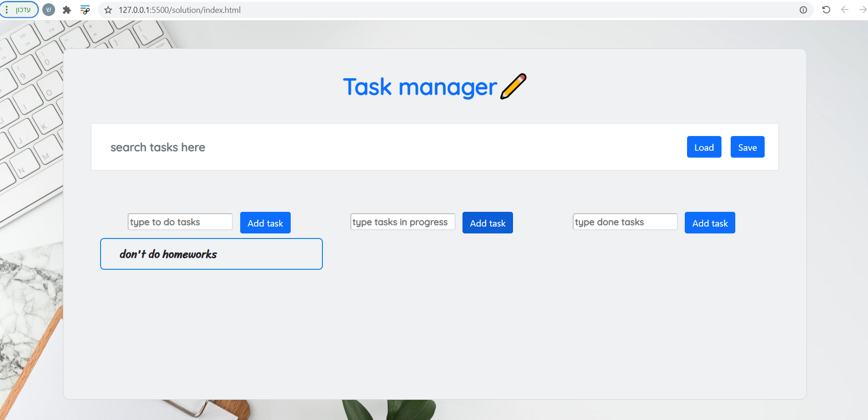868x420 pixels.
Task: Click Add task for done tasks
Action: point(710,222)
